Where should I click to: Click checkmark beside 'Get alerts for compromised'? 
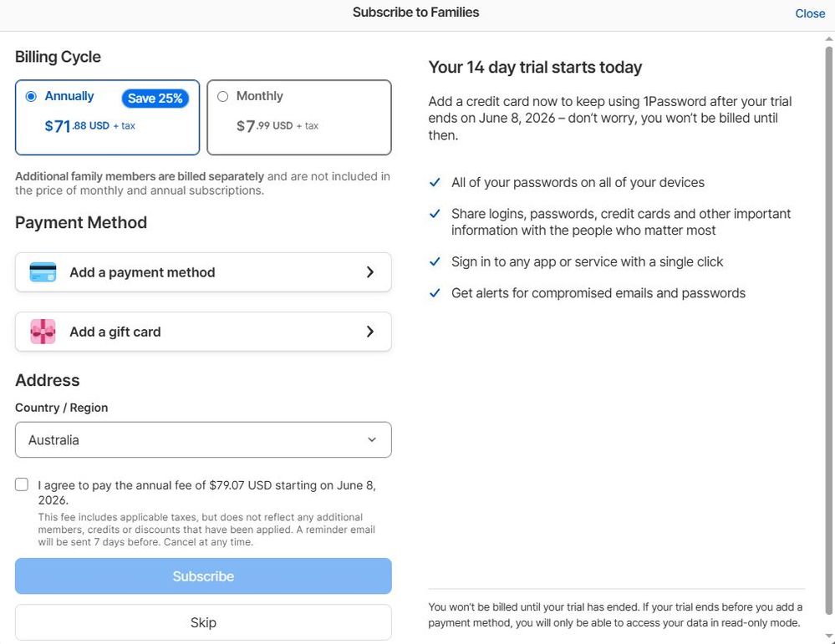coord(435,292)
